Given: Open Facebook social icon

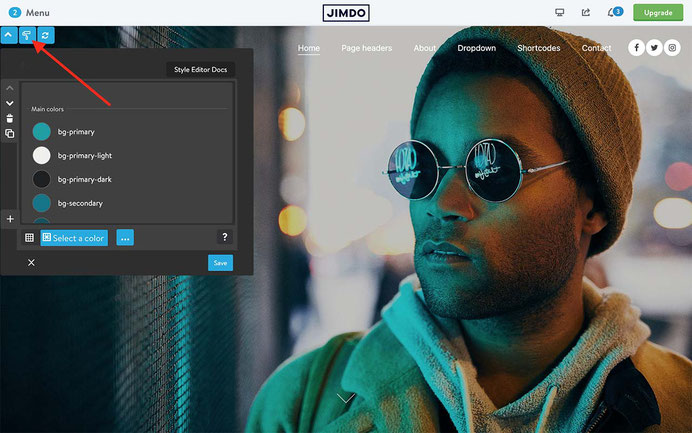Looking at the screenshot, I should 636,48.
